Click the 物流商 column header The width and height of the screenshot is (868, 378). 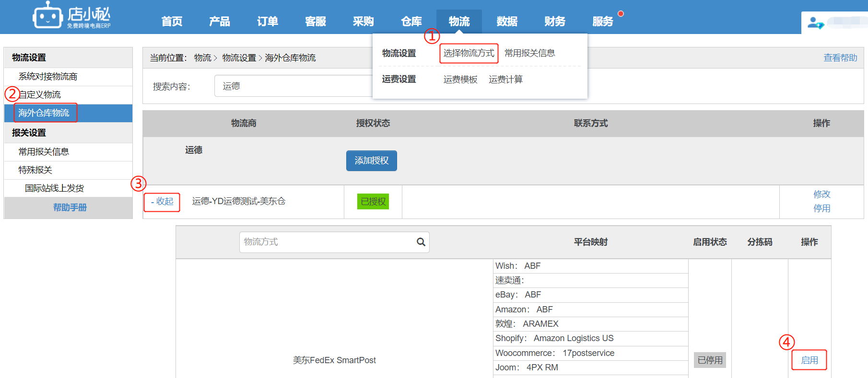[x=244, y=123]
